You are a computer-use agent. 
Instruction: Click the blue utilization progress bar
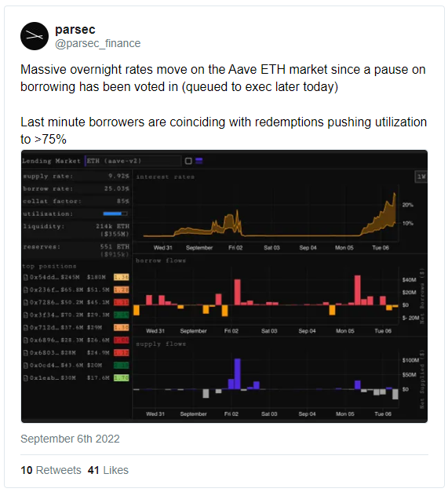click(x=115, y=213)
